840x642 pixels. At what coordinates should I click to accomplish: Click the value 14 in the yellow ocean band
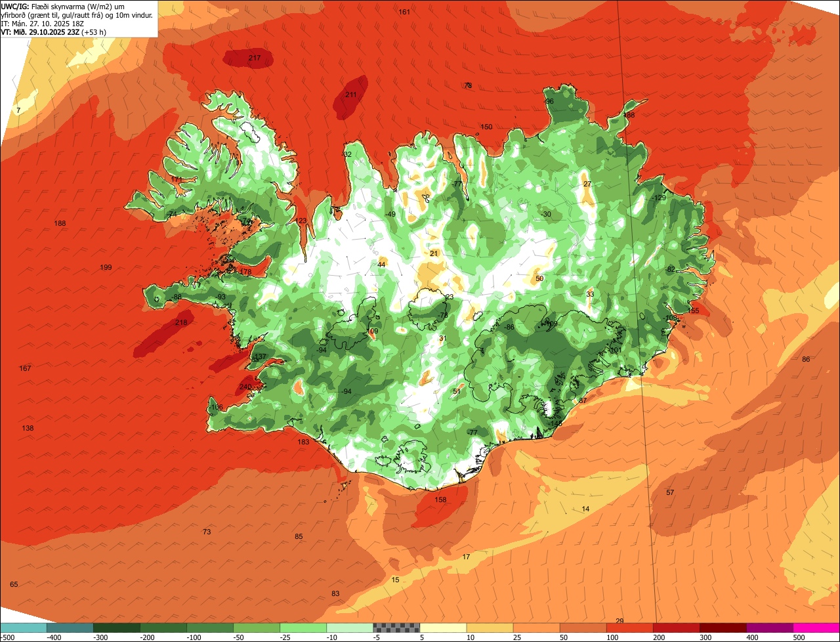coord(585,509)
